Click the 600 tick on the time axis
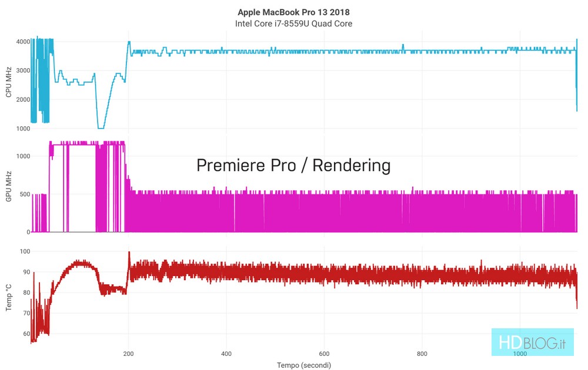588x370 pixels. [323, 354]
